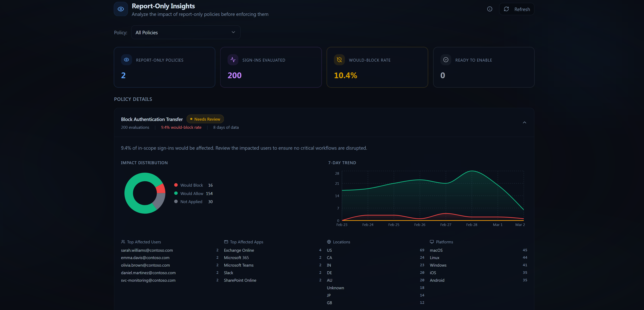Open the All Policies dropdown
The image size is (644, 310).
(186, 32)
